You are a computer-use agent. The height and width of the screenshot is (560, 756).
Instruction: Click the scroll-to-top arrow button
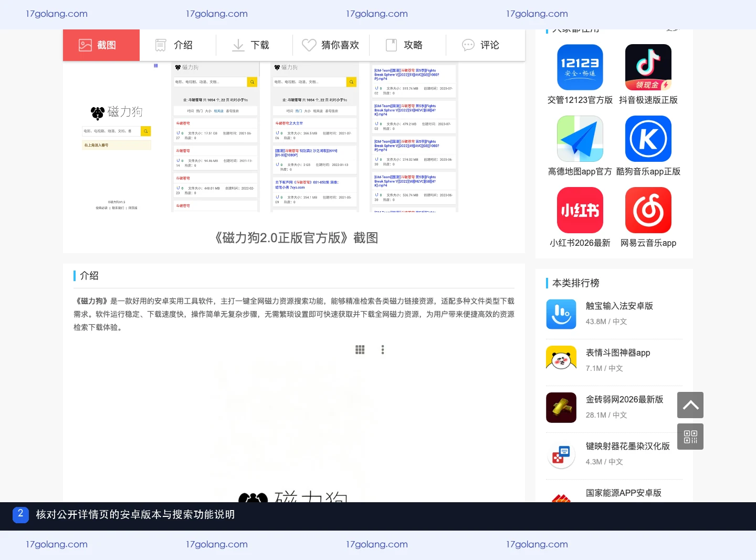pos(690,405)
